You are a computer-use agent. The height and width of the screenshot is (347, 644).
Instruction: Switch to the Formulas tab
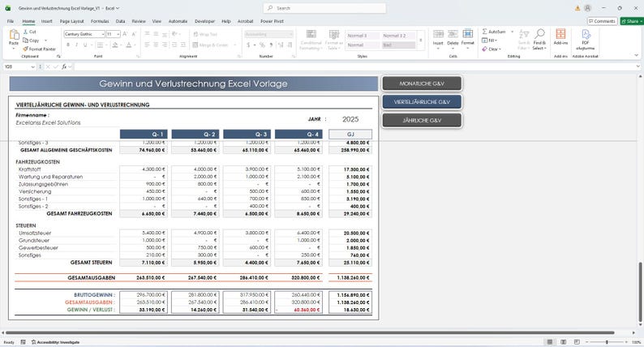point(100,21)
